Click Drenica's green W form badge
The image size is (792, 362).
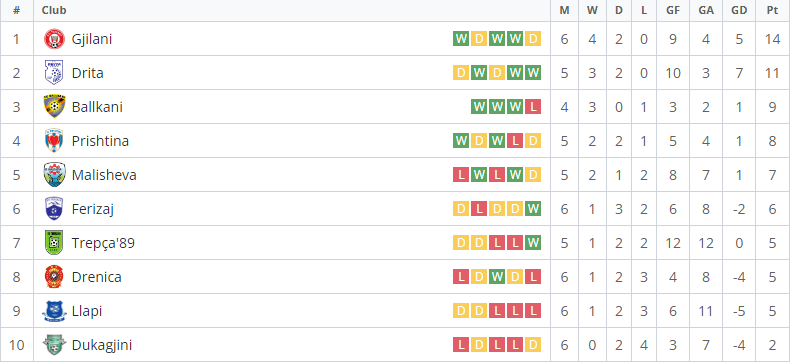[497, 277]
